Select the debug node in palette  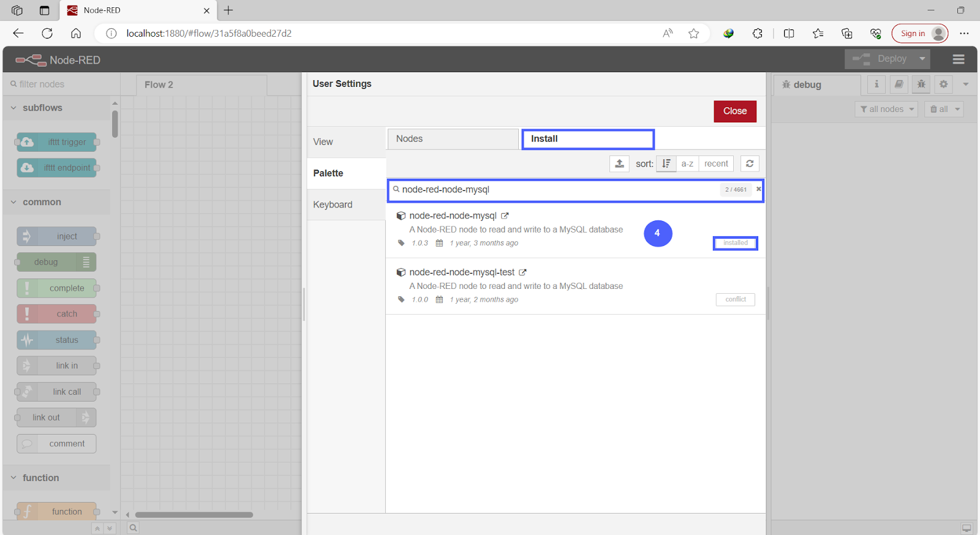click(57, 262)
